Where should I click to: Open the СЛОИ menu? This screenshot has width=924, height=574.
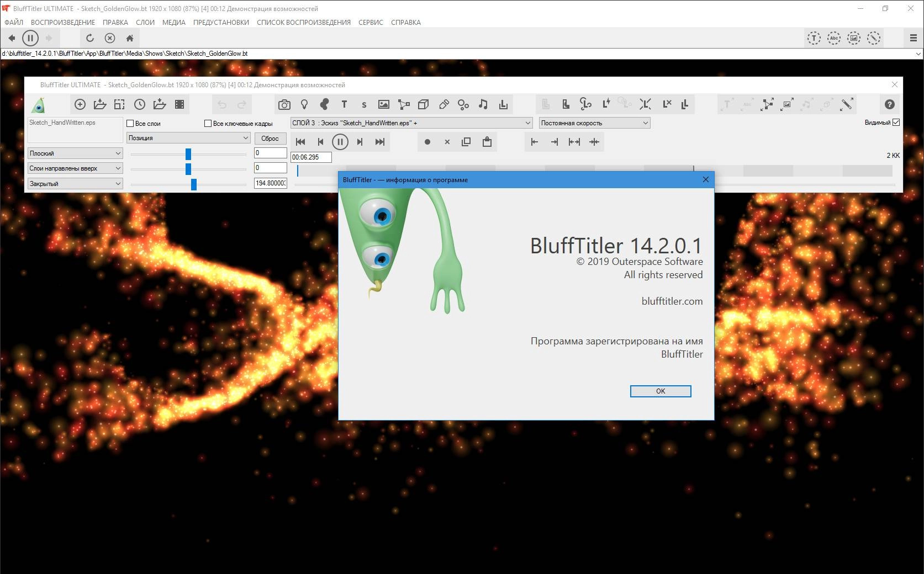pyautogui.click(x=145, y=23)
